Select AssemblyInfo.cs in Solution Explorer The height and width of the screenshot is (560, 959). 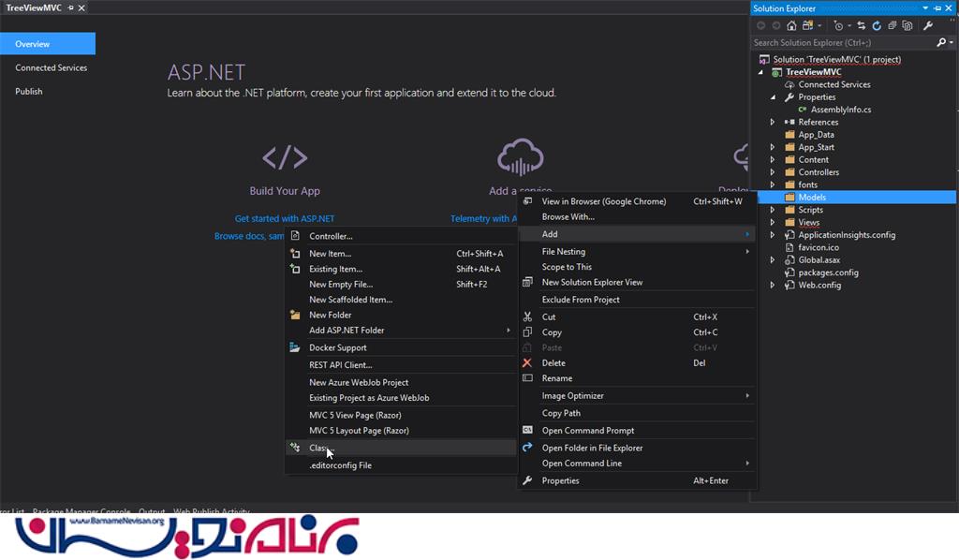pos(841,110)
